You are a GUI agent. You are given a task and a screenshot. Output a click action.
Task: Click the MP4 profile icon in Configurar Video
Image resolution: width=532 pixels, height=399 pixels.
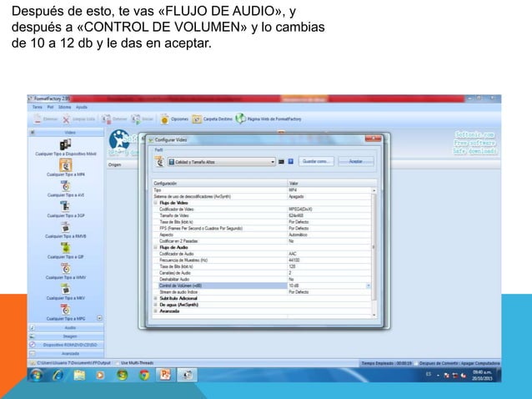[160, 162]
